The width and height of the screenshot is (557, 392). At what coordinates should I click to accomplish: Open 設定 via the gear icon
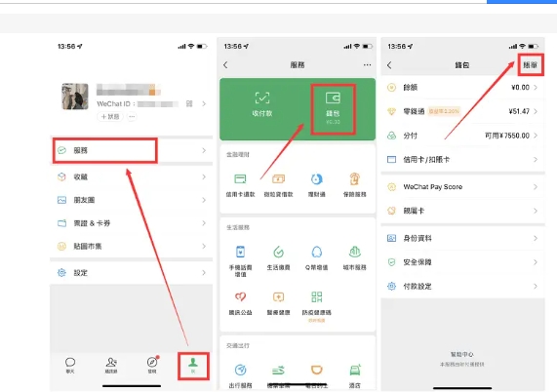[61, 273]
